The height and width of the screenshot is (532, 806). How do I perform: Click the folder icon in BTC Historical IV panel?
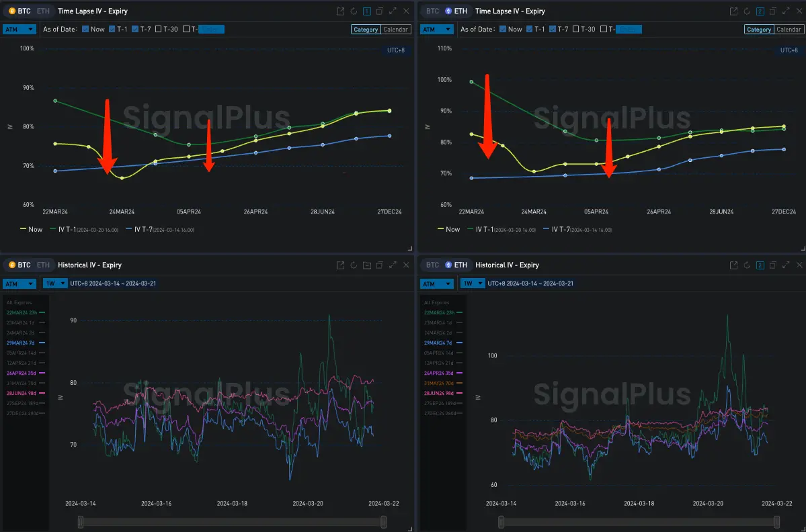(x=366, y=265)
